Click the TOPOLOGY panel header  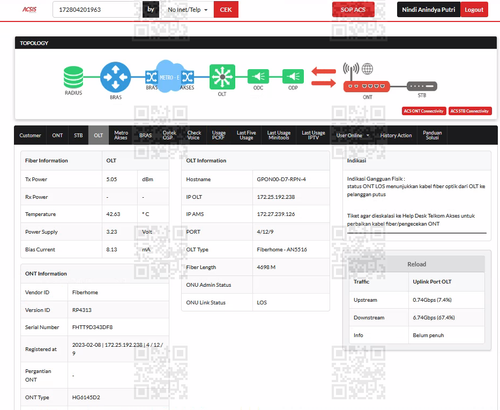coord(256,43)
